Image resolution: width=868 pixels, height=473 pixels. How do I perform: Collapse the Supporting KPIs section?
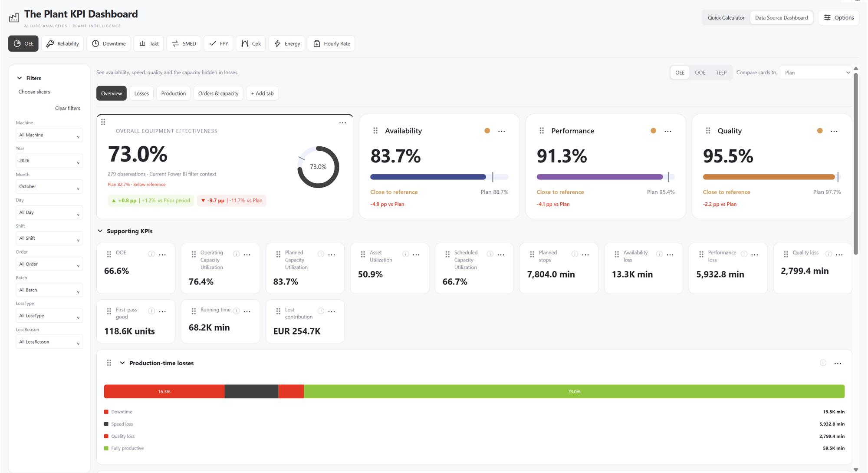click(x=100, y=231)
